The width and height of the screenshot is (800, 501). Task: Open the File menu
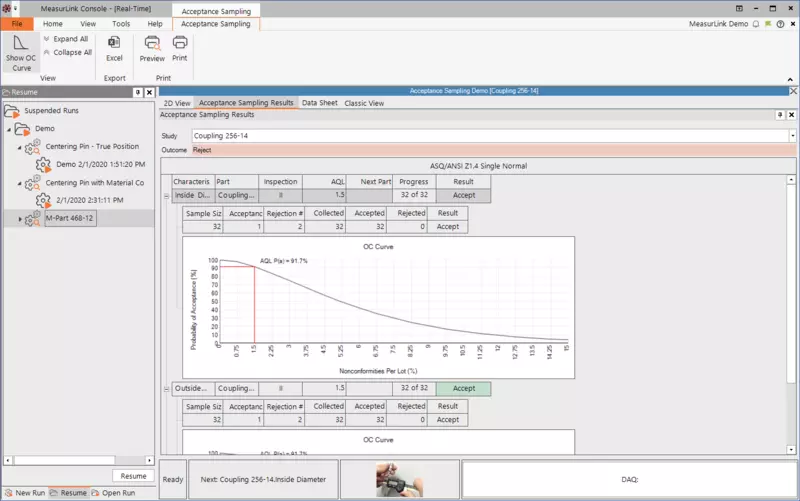coord(17,23)
